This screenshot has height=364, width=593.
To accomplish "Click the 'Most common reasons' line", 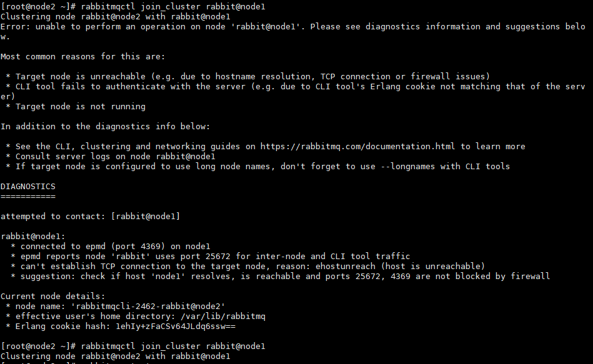I will point(82,56).
